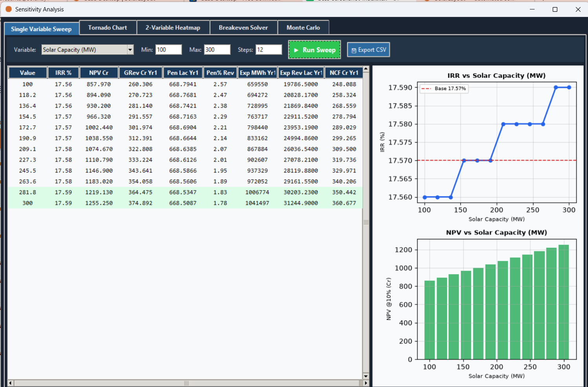Click the tallest NPV bar at 300 MW
This screenshot has width=588, height=387.
(x=564, y=302)
